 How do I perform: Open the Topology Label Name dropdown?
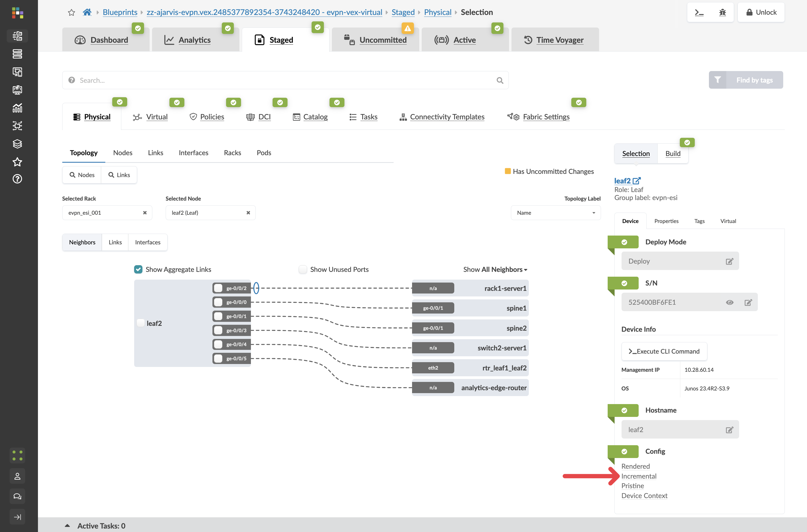pyautogui.click(x=556, y=213)
